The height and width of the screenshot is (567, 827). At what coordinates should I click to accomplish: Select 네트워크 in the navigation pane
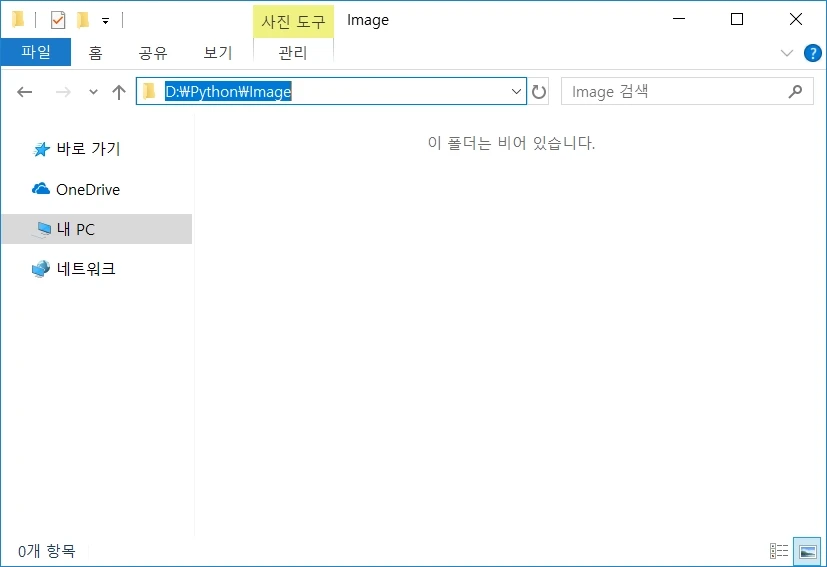coord(85,268)
